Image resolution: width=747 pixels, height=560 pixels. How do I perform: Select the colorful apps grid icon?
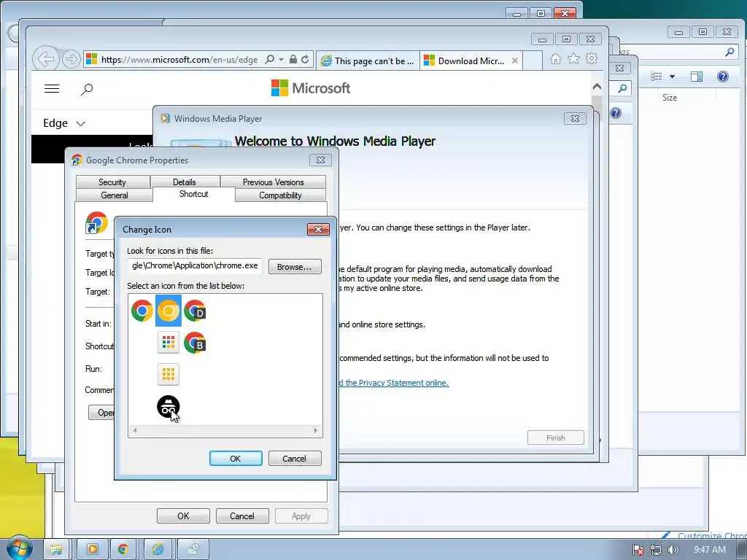[x=169, y=343]
